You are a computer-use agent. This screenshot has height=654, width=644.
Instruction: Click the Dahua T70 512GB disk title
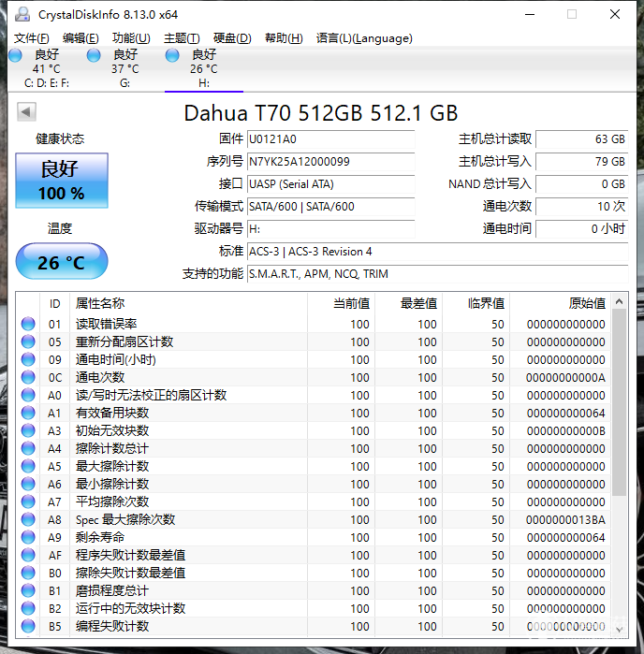click(320, 113)
